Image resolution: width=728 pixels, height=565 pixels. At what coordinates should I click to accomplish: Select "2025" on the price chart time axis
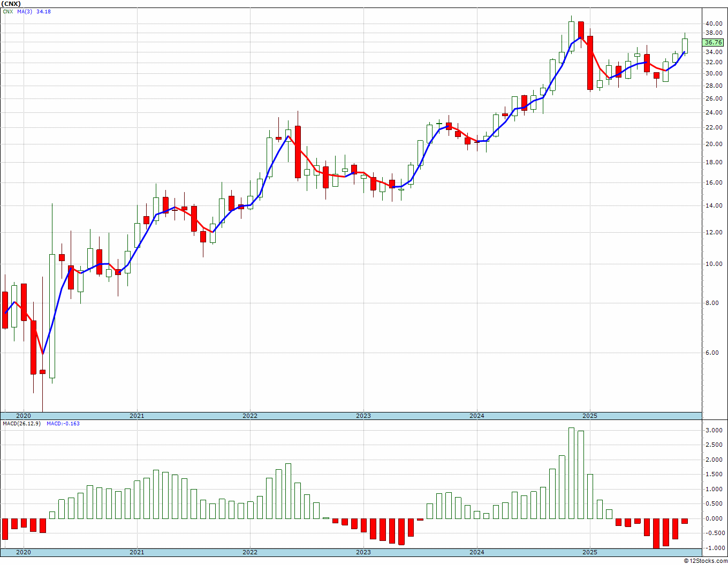[x=590, y=416]
